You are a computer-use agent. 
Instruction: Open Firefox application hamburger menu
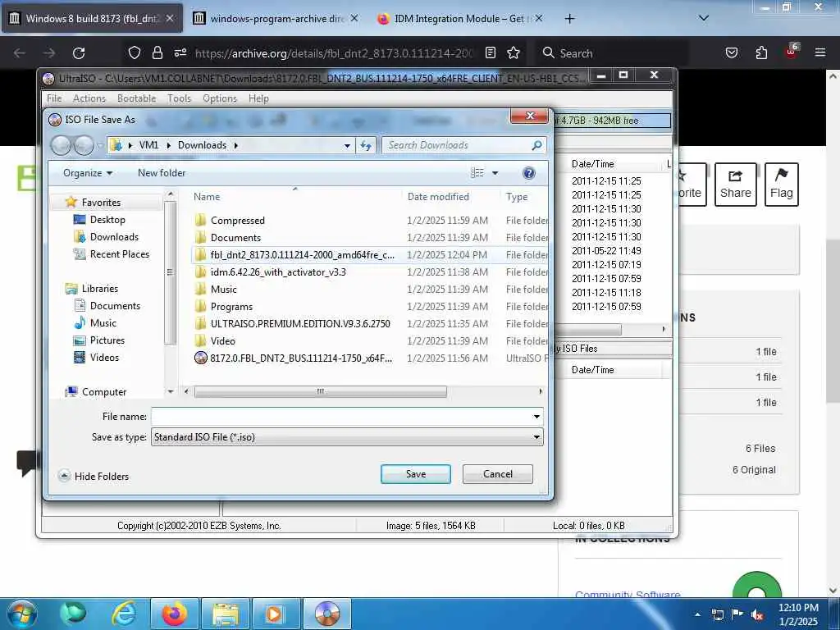click(819, 52)
